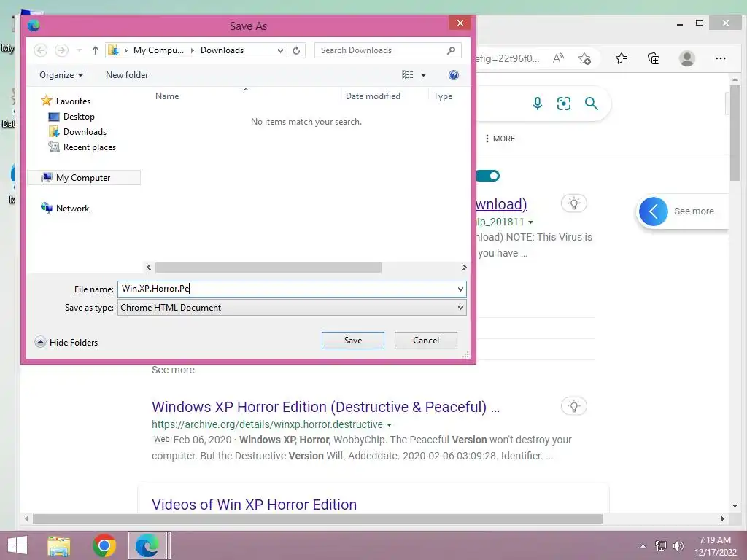Click the search magnifier in Search Downloads
This screenshot has width=747, height=560.
(x=451, y=50)
